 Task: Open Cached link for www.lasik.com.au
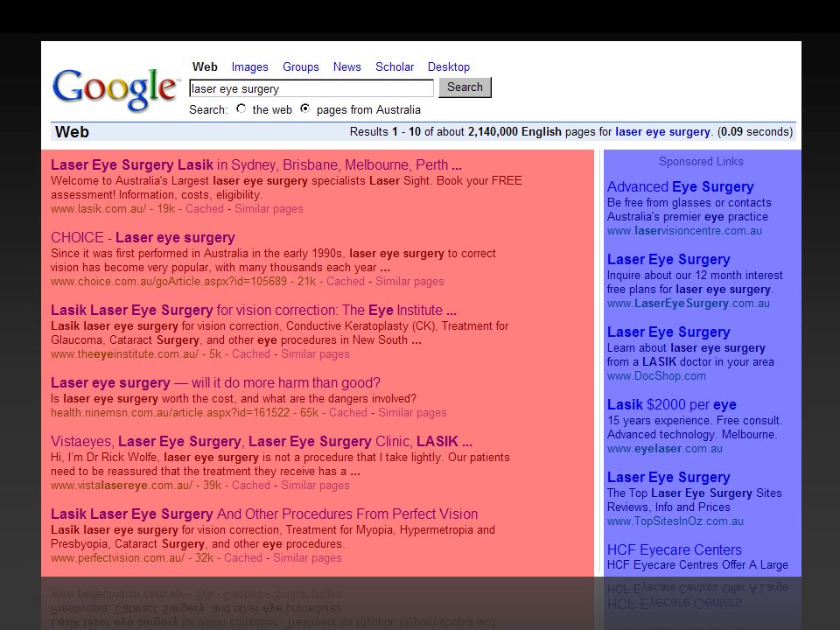[204, 209]
